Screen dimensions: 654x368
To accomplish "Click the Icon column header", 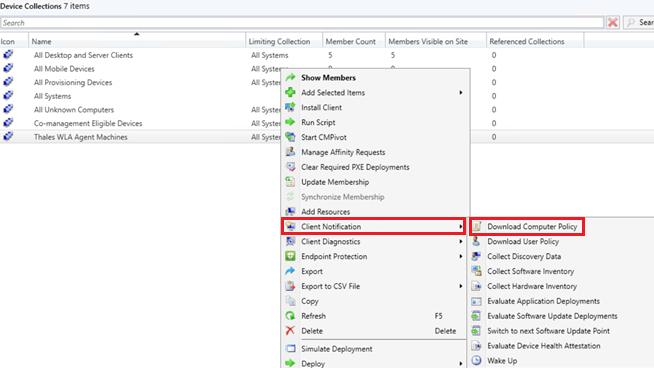I will (x=14, y=41).
